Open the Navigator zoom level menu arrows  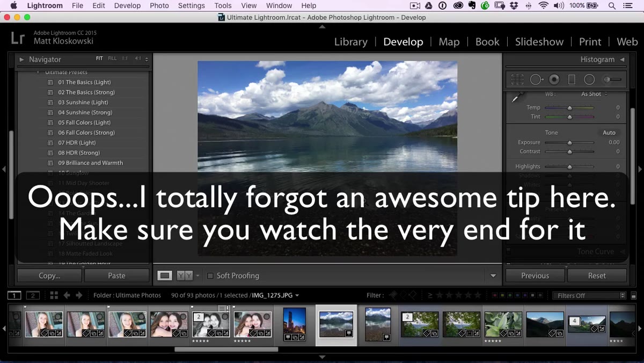coord(147,59)
